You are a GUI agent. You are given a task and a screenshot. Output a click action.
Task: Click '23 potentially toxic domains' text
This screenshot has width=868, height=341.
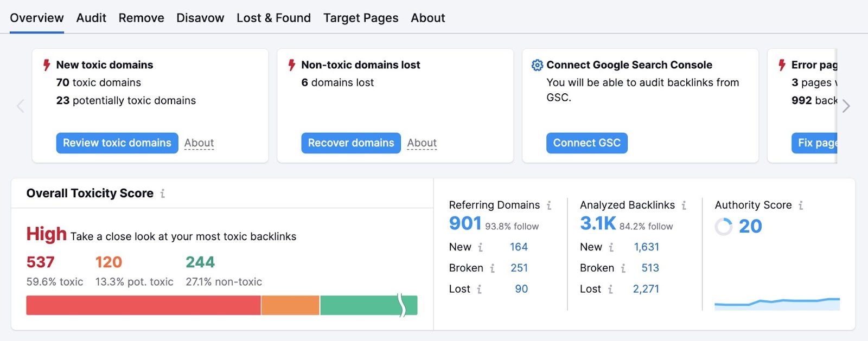(126, 101)
